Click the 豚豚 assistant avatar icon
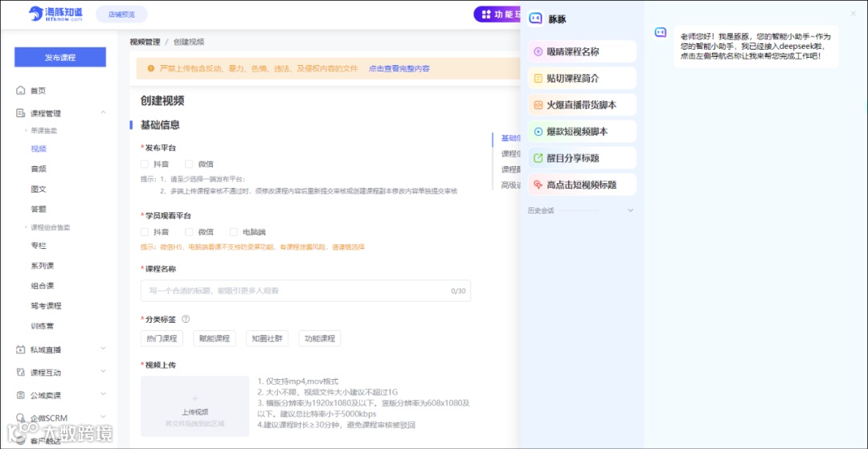 click(x=535, y=18)
